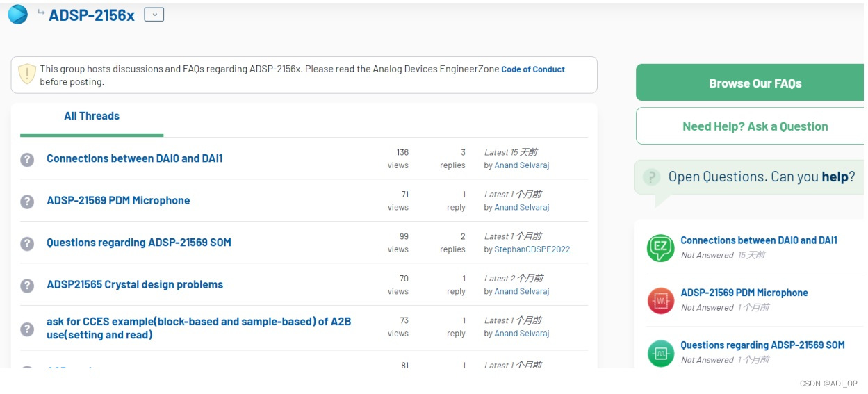Click question icon beside ask for CCES example thread
The height and width of the screenshot is (394, 868).
(27, 329)
